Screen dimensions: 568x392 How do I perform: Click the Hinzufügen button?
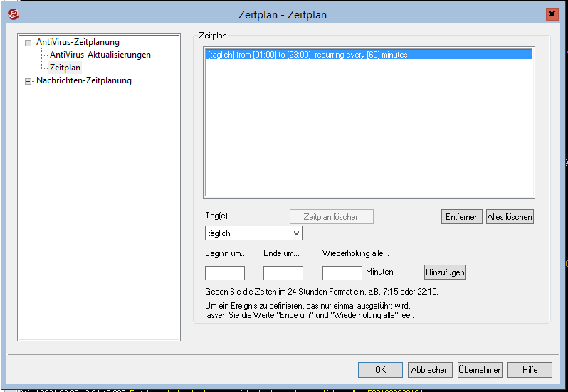(x=445, y=272)
